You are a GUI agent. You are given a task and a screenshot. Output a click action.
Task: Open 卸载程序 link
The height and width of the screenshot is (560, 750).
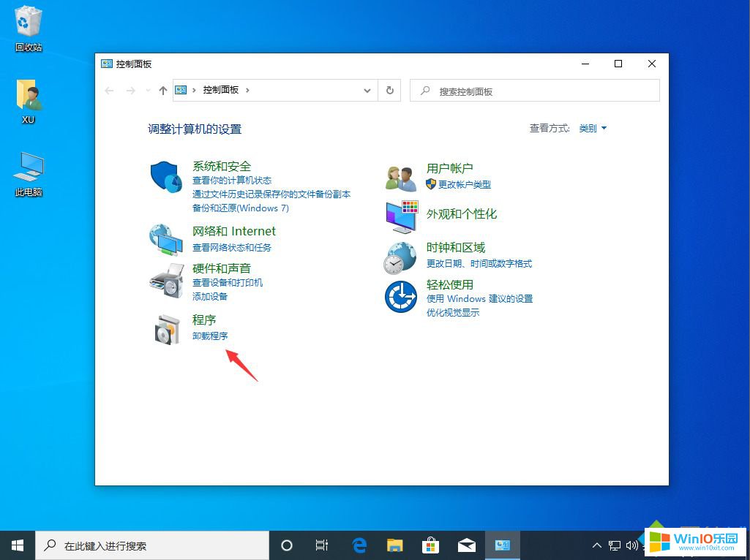pos(210,336)
